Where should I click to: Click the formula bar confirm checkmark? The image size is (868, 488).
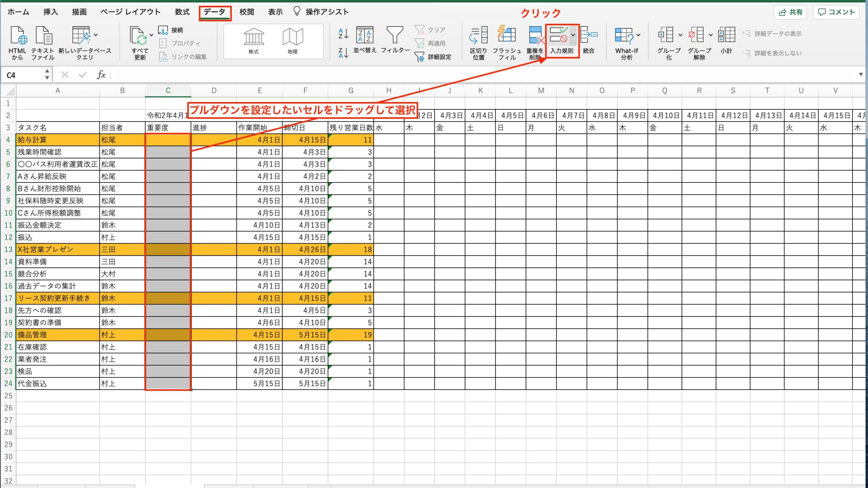coord(82,75)
